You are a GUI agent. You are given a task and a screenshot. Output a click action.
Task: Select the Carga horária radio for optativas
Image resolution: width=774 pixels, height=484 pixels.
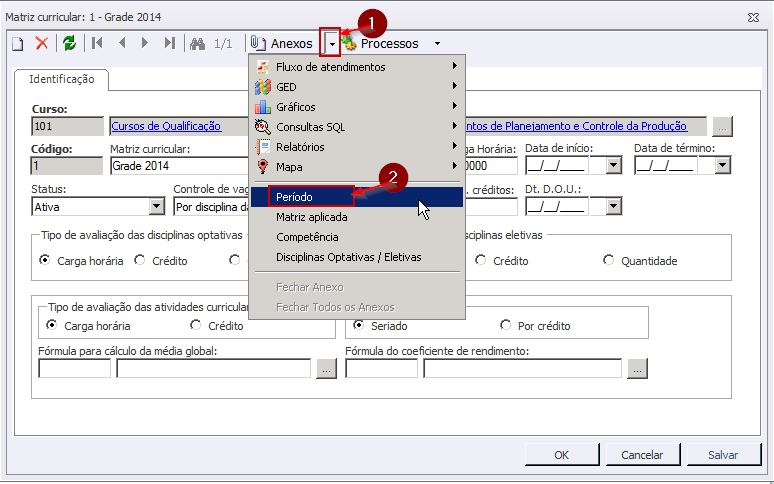(x=45, y=260)
